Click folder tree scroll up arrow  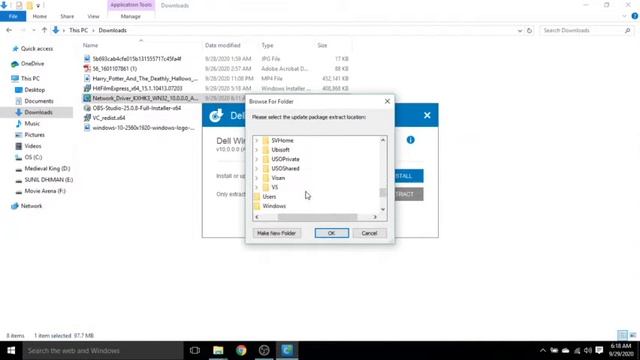click(x=383, y=140)
